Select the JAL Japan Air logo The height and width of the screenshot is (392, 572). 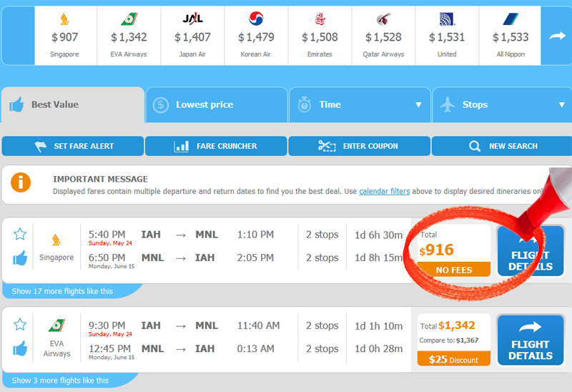click(192, 19)
